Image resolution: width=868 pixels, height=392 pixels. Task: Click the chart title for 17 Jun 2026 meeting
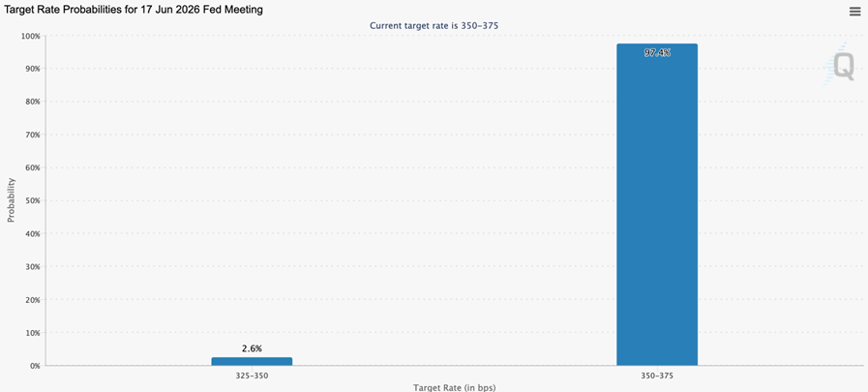point(134,10)
